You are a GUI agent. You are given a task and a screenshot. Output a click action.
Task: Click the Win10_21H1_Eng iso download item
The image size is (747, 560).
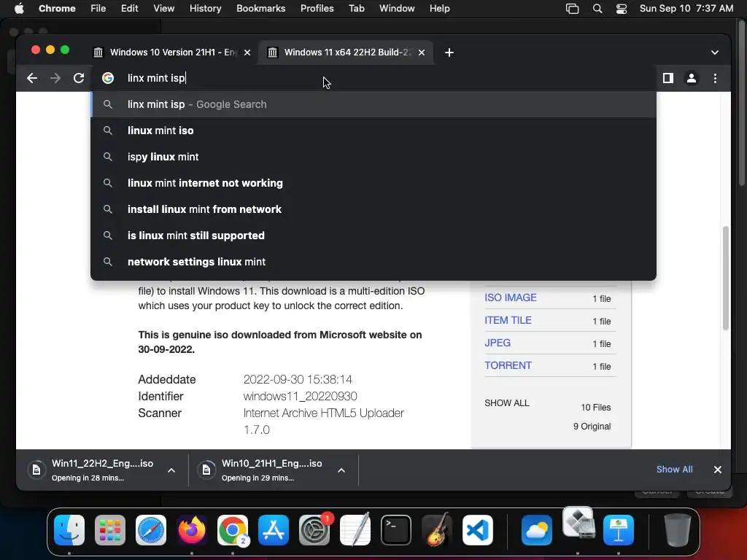click(x=261, y=470)
